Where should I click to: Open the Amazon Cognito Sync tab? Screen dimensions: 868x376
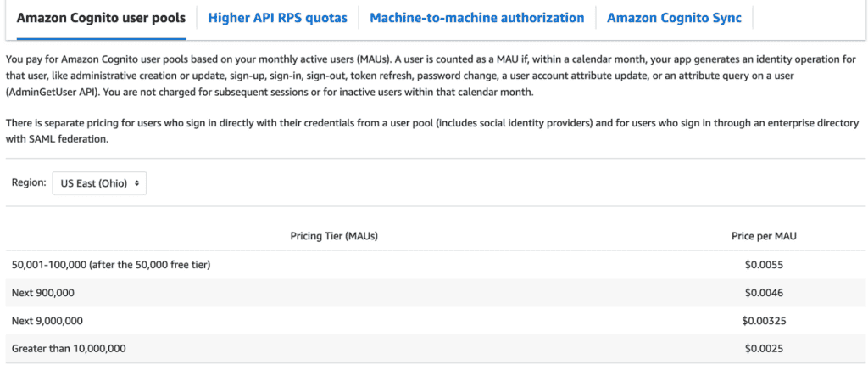tap(674, 19)
